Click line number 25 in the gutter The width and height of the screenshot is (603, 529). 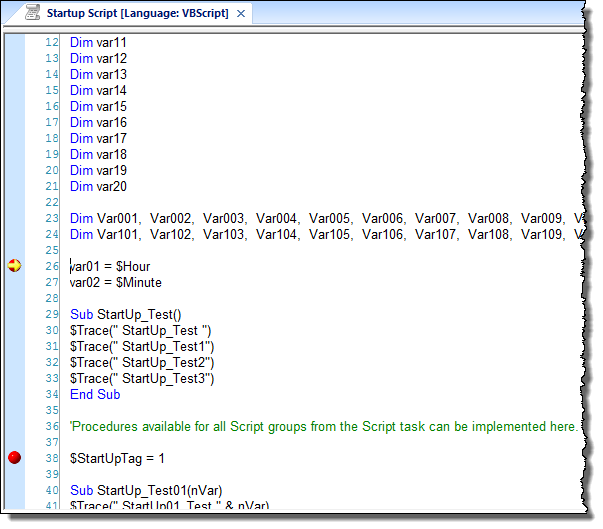coord(52,250)
